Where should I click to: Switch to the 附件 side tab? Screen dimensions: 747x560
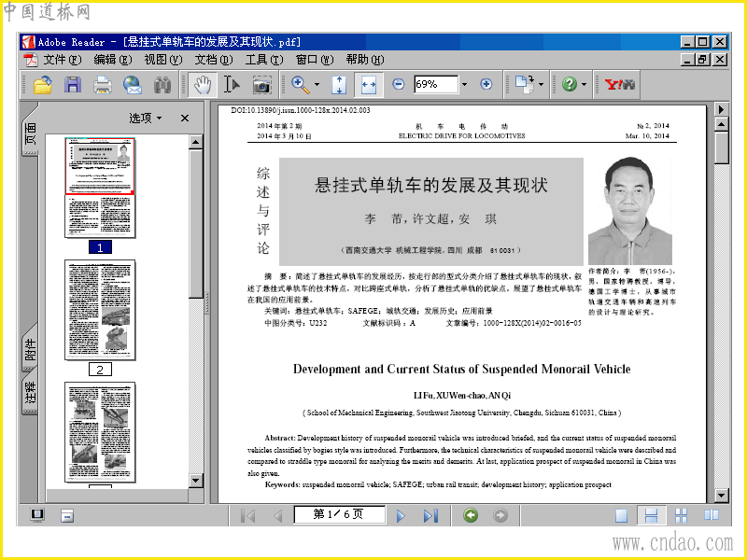click(x=30, y=348)
